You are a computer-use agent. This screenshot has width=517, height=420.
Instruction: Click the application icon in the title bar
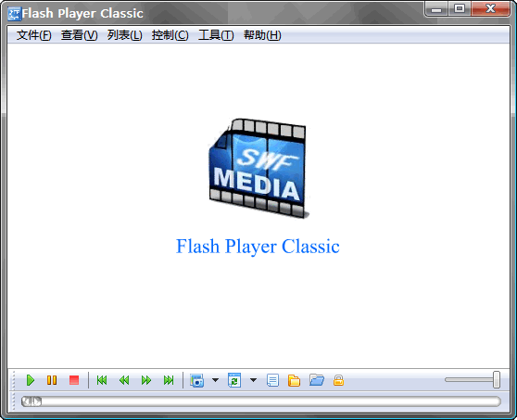point(14,14)
